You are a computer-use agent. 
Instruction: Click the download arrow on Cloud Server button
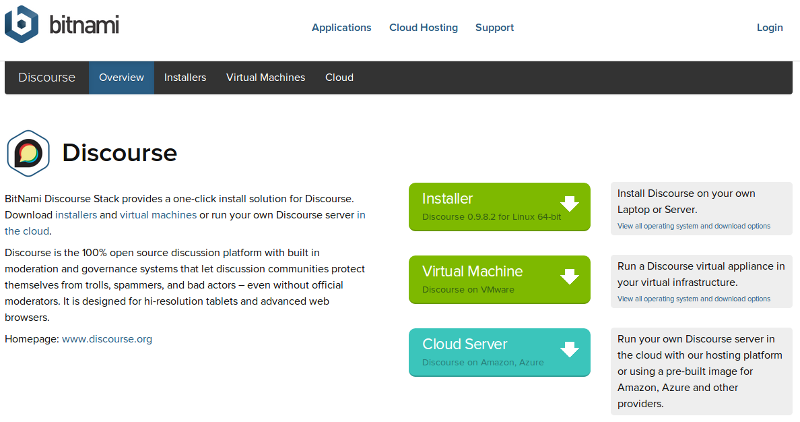pos(569,350)
